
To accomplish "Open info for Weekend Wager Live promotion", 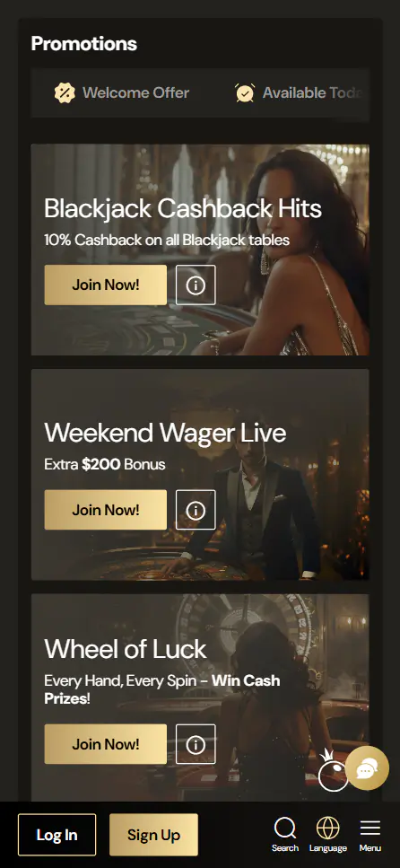I will click(x=196, y=510).
